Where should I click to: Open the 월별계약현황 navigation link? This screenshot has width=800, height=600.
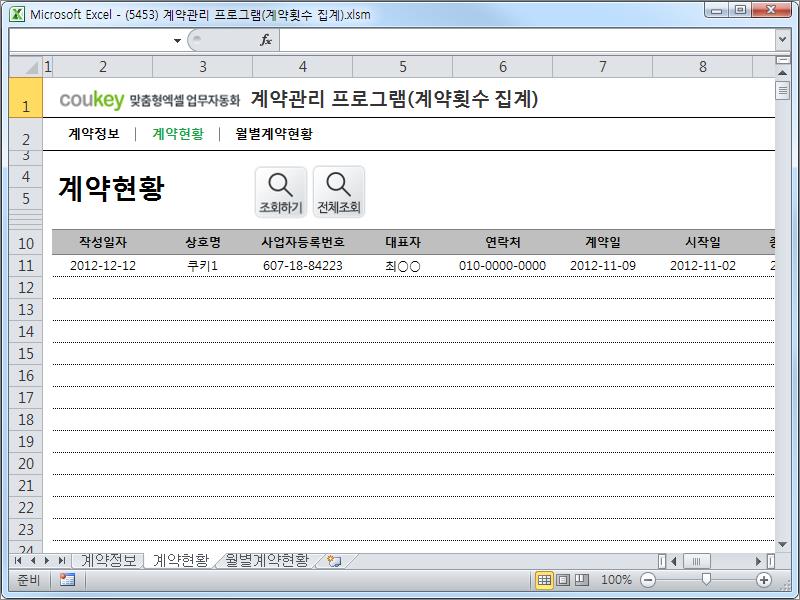point(274,134)
